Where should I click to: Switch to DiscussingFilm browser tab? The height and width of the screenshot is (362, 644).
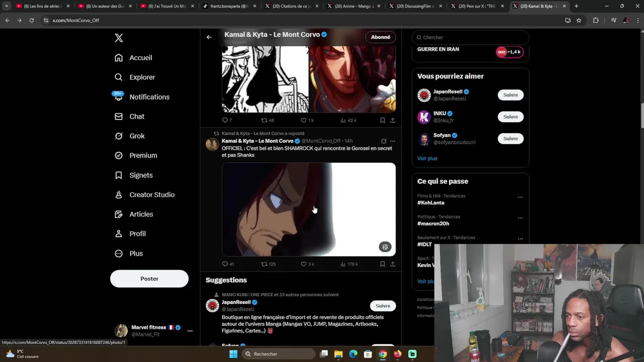tap(415, 6)
